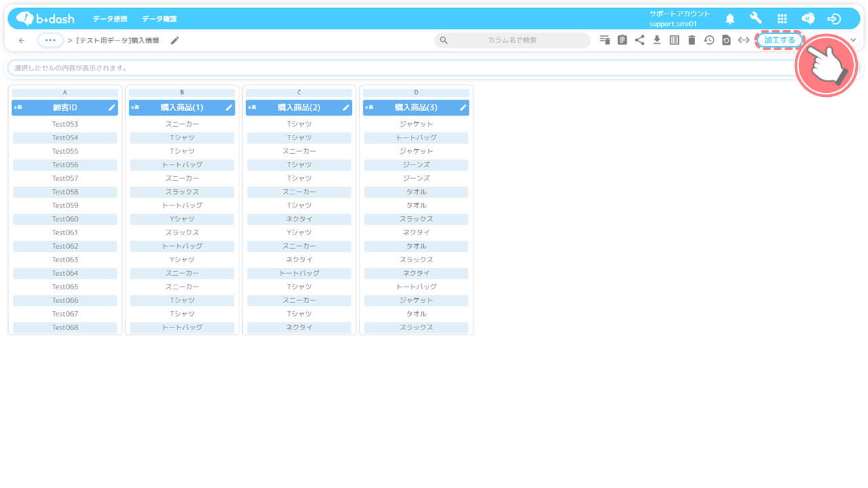The width and height of the screenshot is (868, 488).
Task: Click the [テスト用データ]購入情報 breadcrumb
Action: tap(117, 41)
